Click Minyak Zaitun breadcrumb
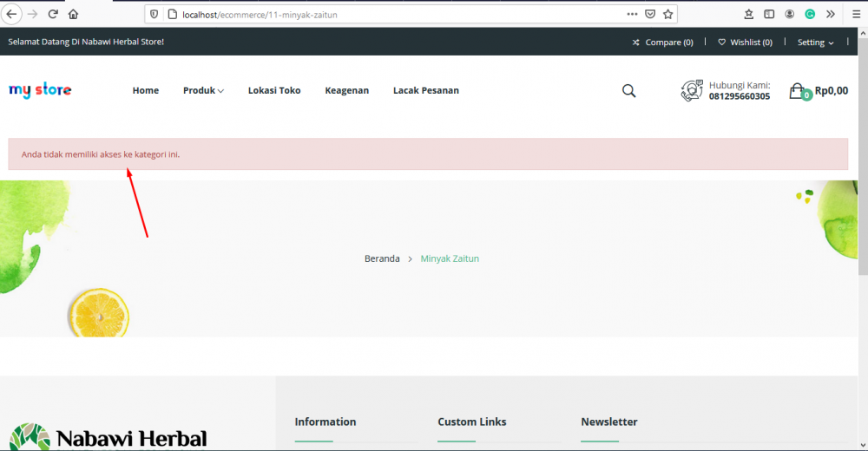Image resolution: width=868 pixels, height=451 pixels. 450,258
